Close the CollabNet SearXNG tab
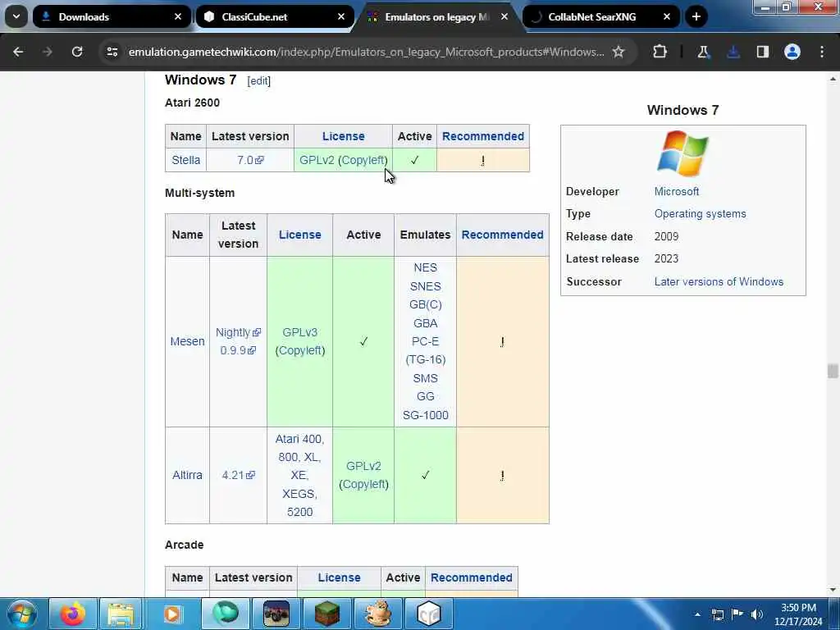The width and height of the screenshot is (840, 630). 667,16
